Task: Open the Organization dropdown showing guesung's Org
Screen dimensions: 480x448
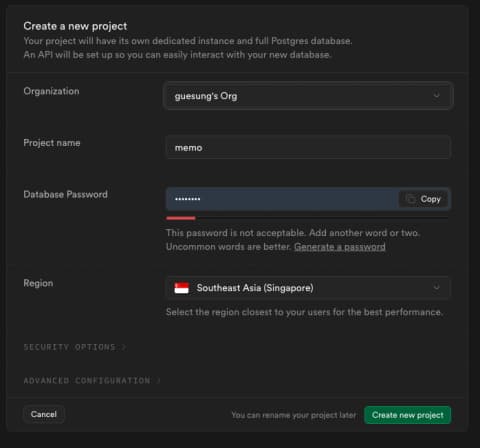Action: click(308, 96)
